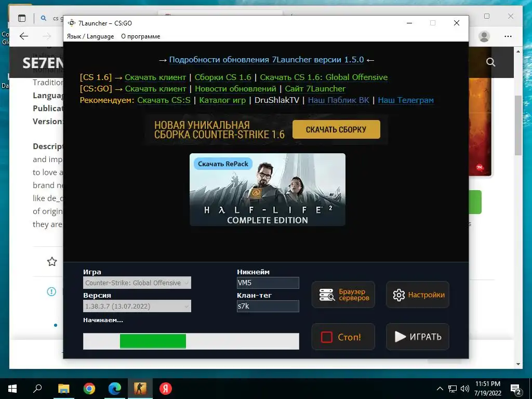Click the 7Launcher title bar app icon
532x399 pixels.
(71, 23)
